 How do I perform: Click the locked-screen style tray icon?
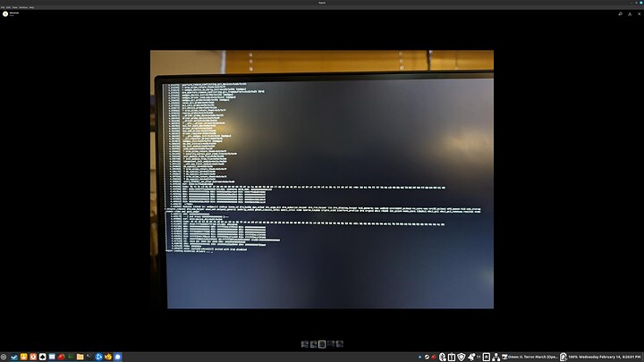[x=487, y=357]
